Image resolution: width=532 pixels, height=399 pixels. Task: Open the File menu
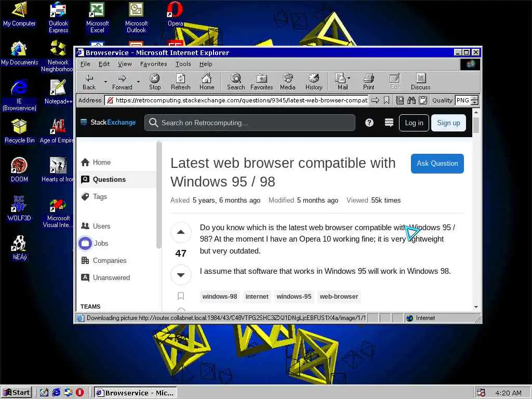click(85, 64)
